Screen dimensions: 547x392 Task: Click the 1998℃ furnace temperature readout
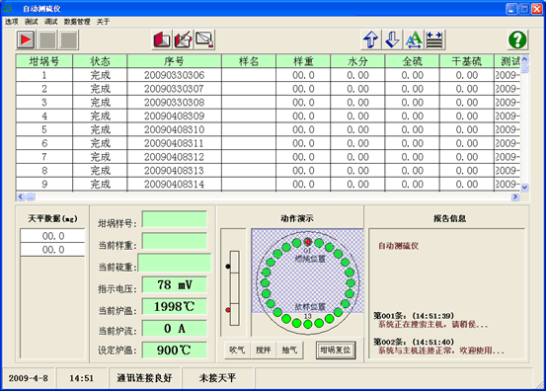175,306
